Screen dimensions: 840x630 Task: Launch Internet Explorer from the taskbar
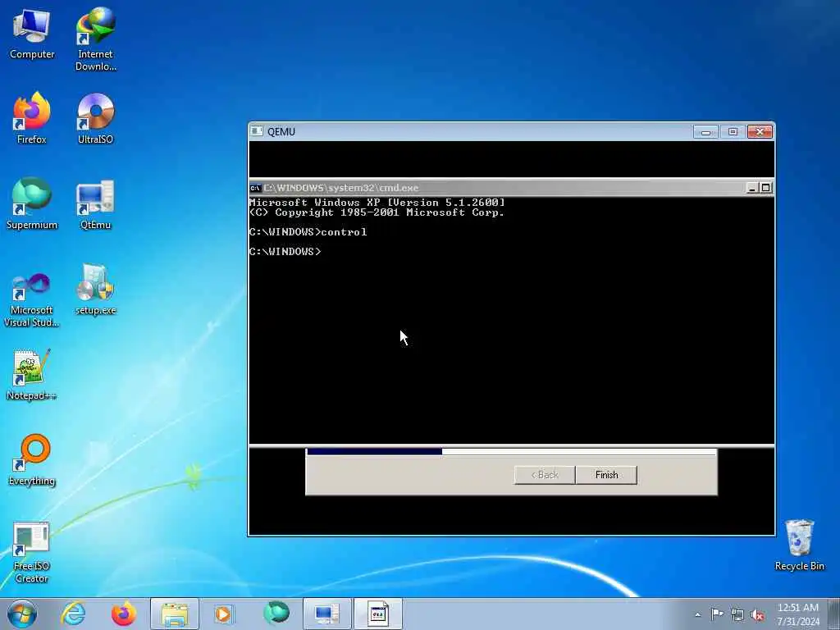click(x=73, y=614)
